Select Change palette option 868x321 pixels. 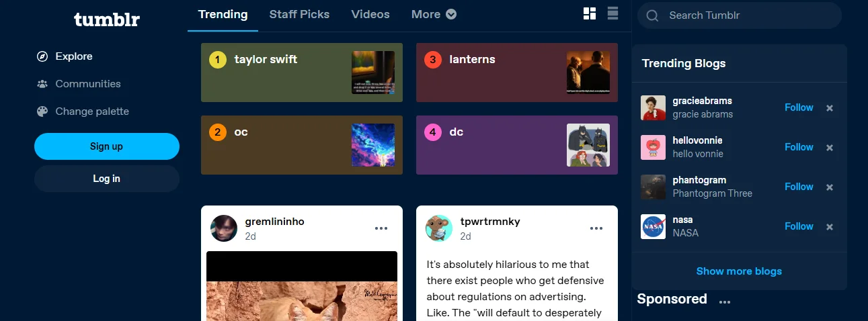[x=92, y=111]
